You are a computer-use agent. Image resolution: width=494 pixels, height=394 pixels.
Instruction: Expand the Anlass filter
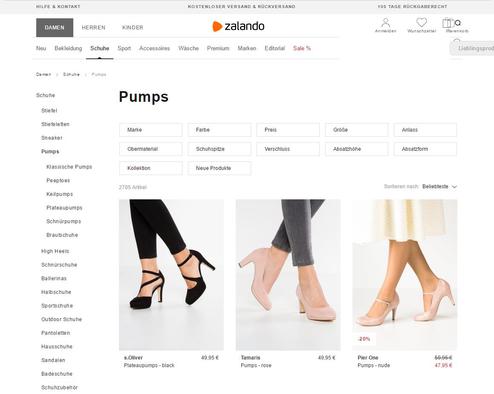pos(425,130)
